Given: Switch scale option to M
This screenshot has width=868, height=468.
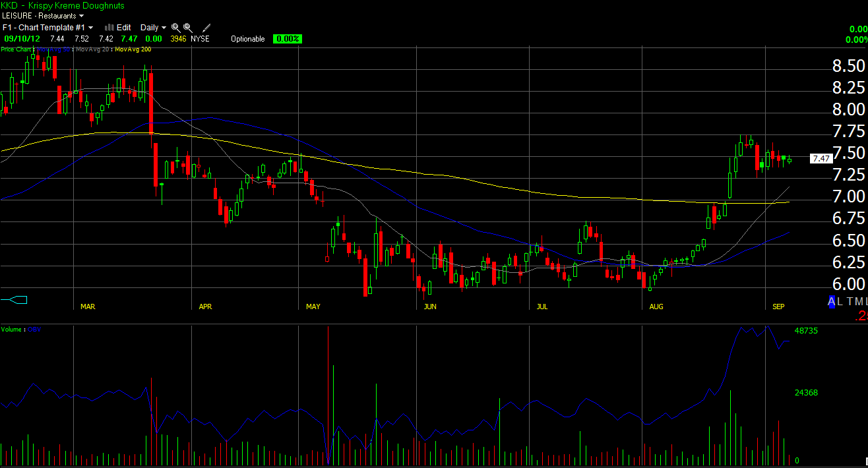Looking at the screenshot, I should 858,301.
